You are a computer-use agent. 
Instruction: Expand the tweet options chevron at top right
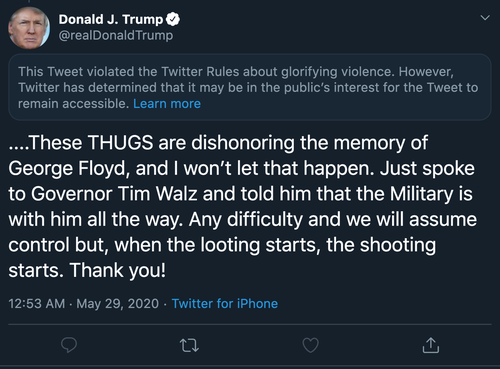click(485, 17)
